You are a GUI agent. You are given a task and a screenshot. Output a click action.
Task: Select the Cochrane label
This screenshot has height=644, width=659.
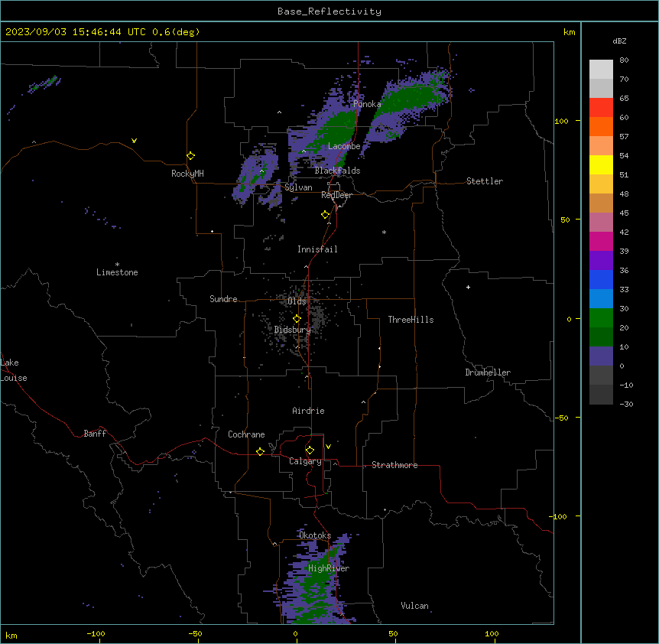(246, 434)
